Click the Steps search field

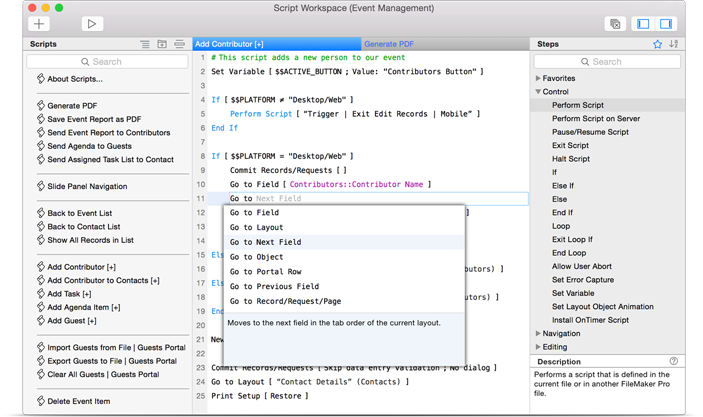tap(607, 62)
